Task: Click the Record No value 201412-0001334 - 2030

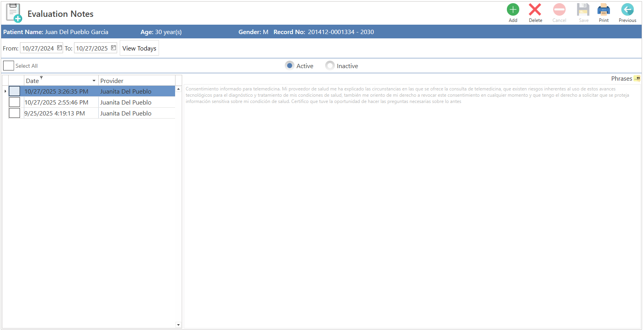Action: coord(341,32)
